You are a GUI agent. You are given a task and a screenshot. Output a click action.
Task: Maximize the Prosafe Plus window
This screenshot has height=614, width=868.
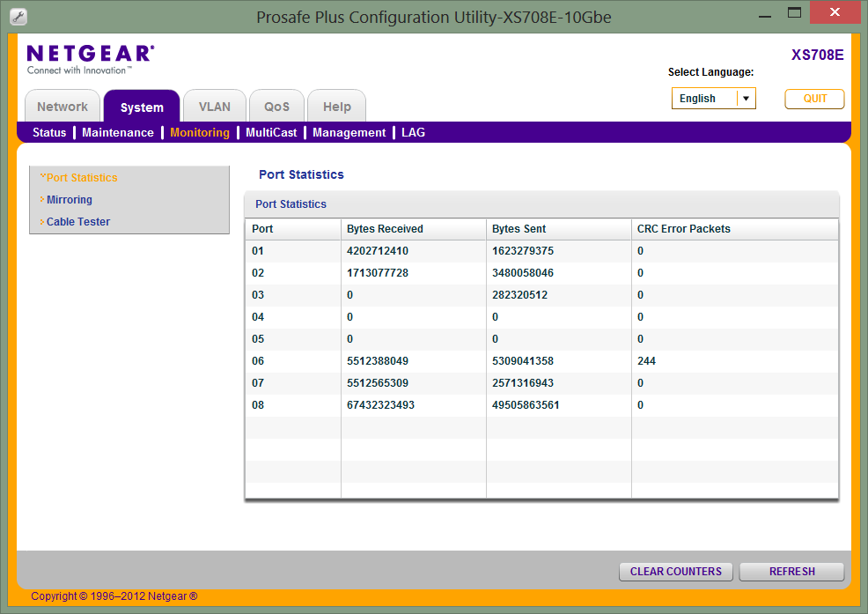794,12
